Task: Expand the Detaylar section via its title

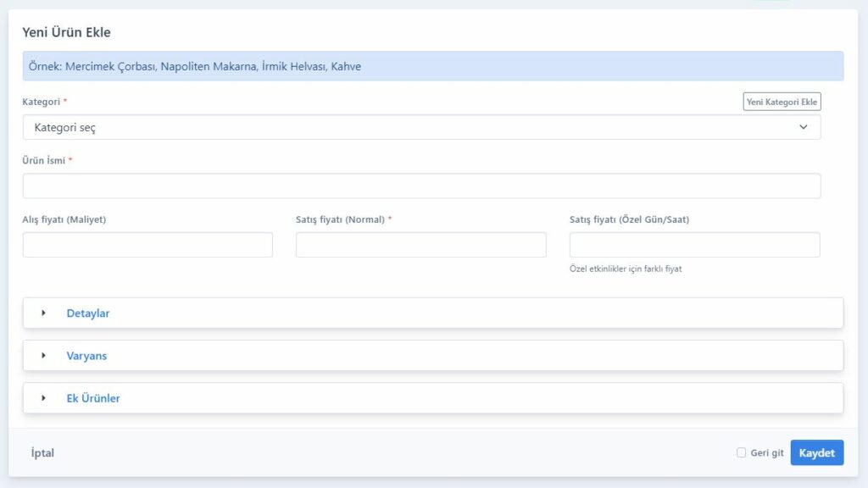Action: tap(88, 313)
